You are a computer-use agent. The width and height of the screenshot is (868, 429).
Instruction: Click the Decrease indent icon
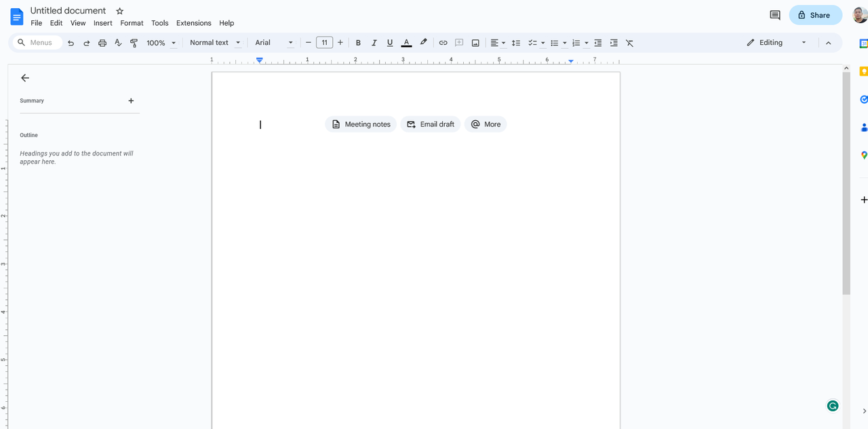click(597, 43)
